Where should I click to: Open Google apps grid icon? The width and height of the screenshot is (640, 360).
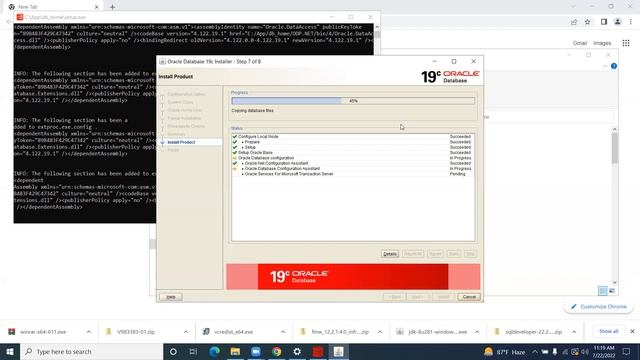626,43
